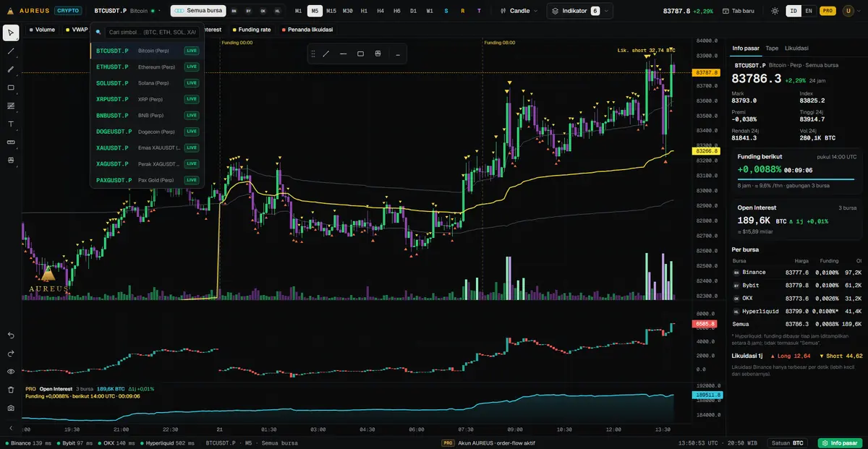Select the rectangle shape tool in left sidebar
Image resolution: width=868 pixels, height=449 pixels.
point(11,87)
